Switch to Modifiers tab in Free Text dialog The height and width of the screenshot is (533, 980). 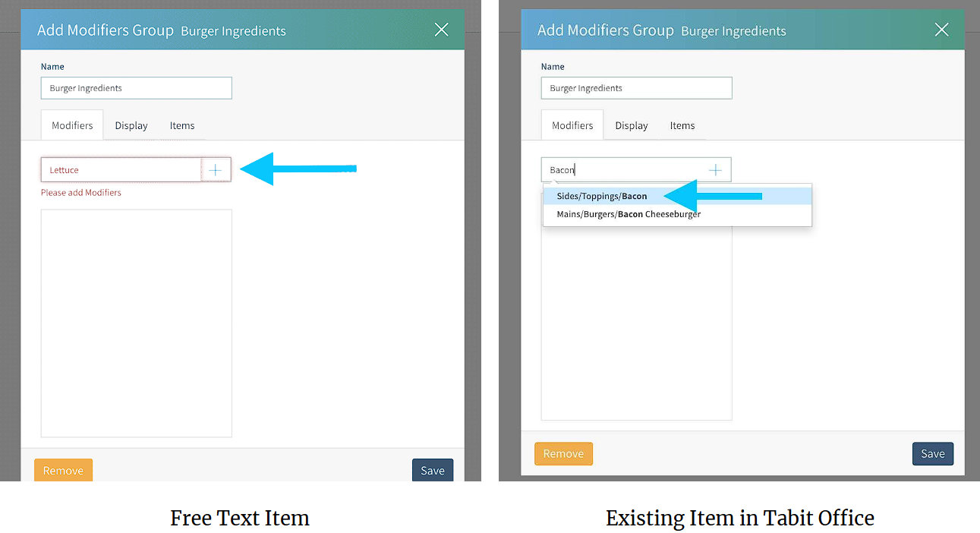coord(72,126)
